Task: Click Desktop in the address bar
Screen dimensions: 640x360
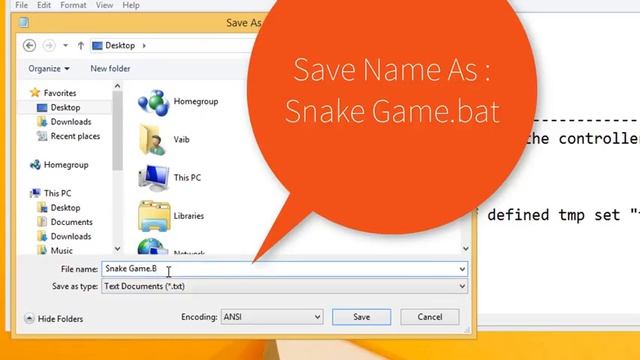Action: coord(120,45)
